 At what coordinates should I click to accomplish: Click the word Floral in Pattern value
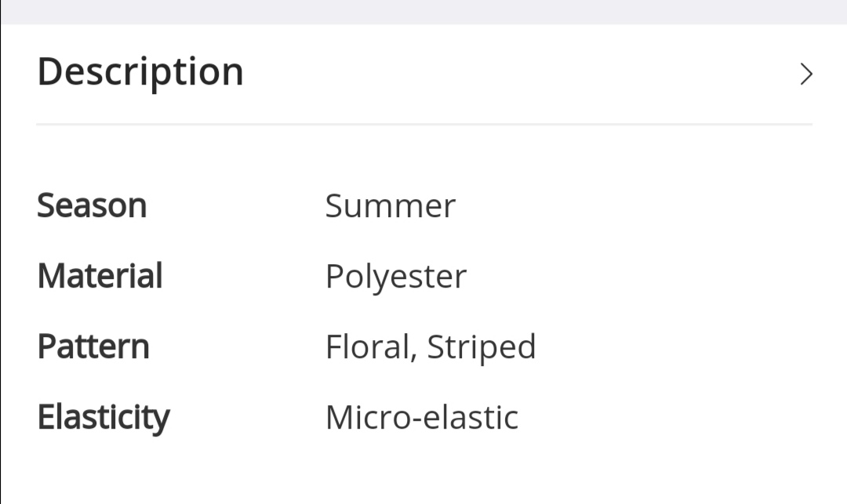tap(368, 346)
